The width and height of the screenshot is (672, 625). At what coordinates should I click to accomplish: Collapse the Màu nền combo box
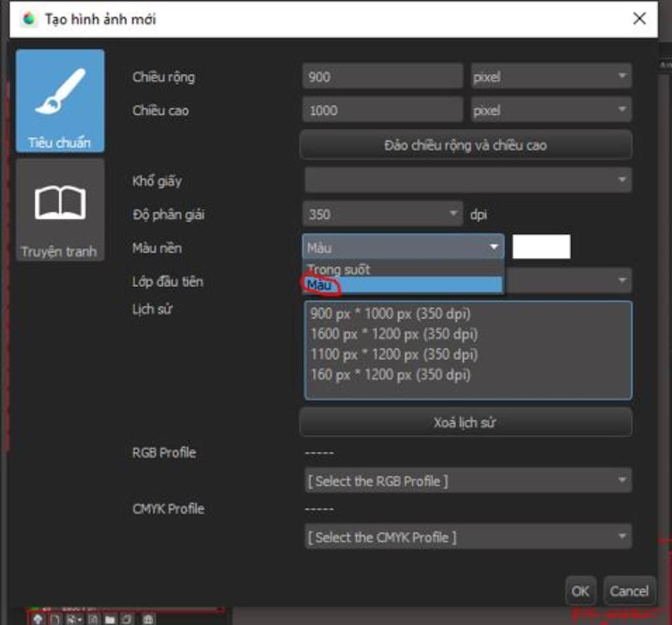(404, 247)
